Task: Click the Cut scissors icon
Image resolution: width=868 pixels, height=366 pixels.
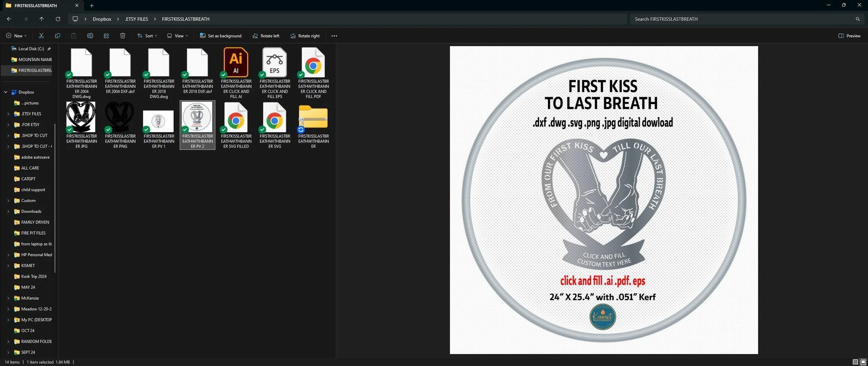Action: (41, 36)
